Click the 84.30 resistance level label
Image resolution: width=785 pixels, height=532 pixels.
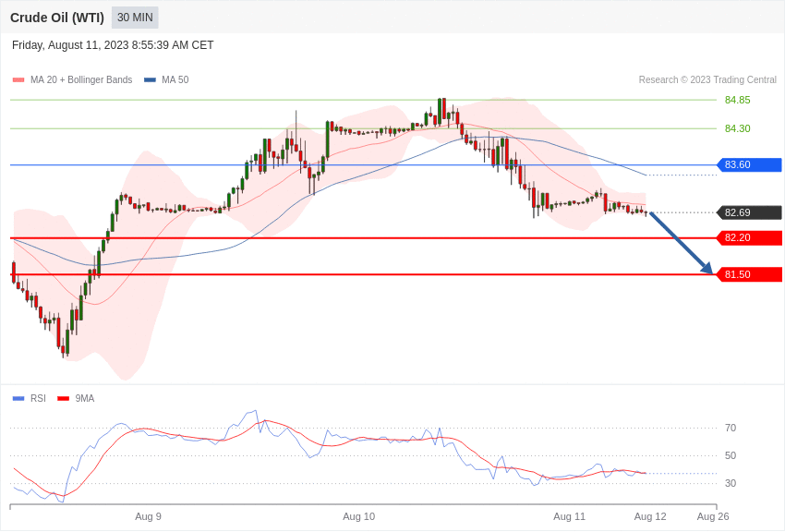point(738,128)
